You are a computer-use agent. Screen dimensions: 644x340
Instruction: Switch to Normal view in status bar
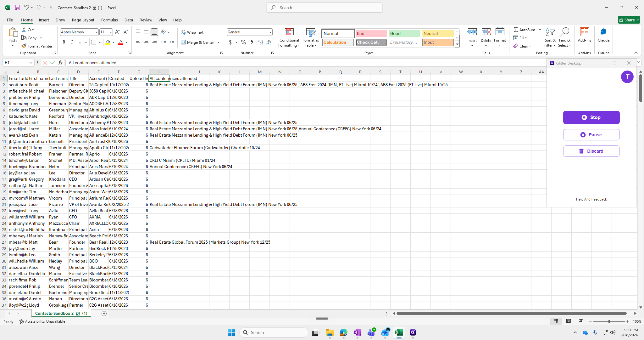click(556, 321)
